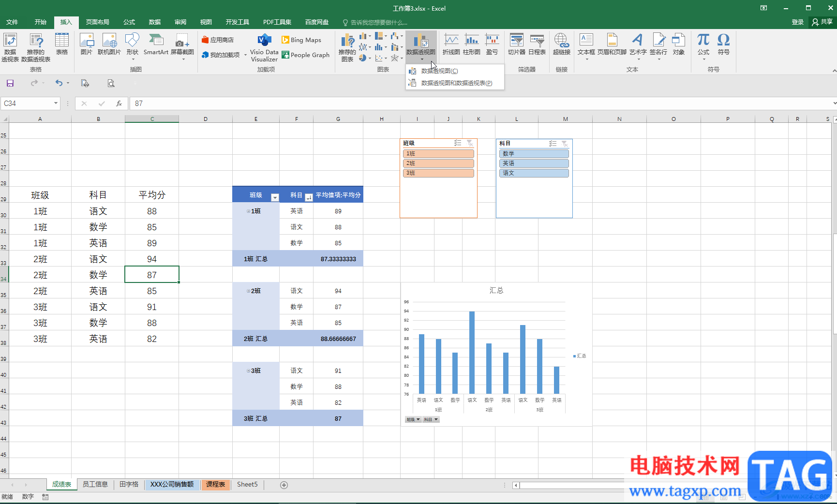Viewport: 837px width, 504px height.
Task: Click the pivot chart 汇总 title
Action: point(496,291)
